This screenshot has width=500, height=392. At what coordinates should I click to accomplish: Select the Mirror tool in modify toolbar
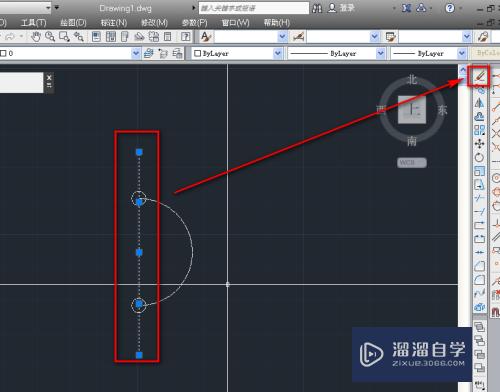click(479, 103)
